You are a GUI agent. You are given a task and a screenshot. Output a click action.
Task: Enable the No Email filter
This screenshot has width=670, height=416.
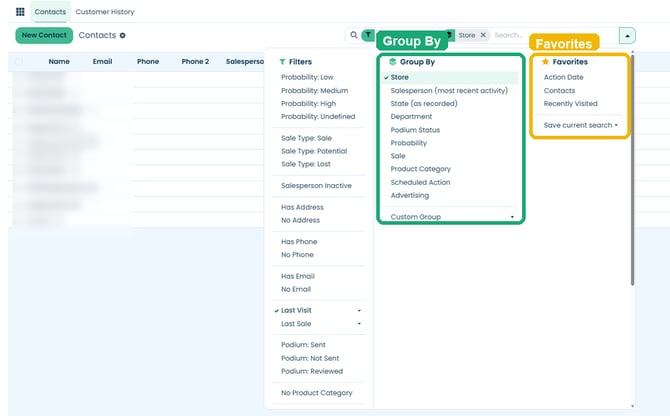(x=296, y=289)
